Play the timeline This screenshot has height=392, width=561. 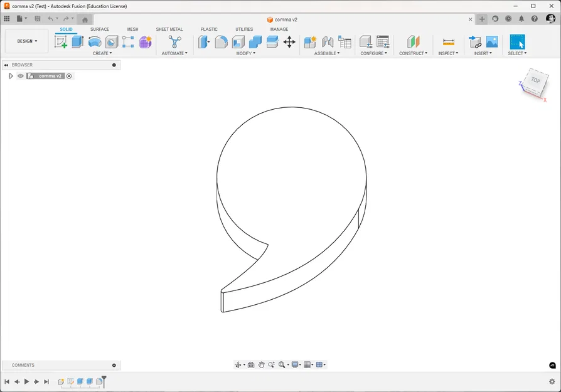26,381
